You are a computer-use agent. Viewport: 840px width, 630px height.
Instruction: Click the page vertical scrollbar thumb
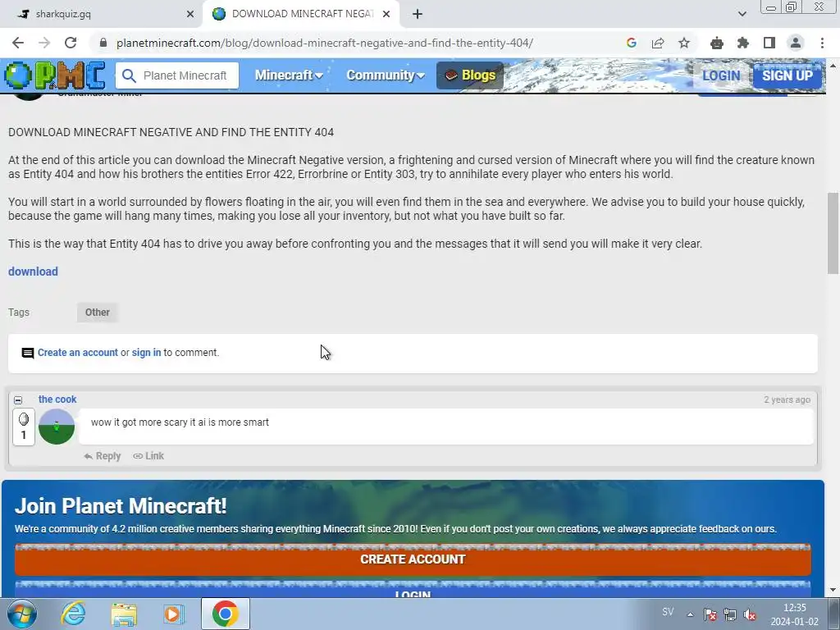[833, 232]
